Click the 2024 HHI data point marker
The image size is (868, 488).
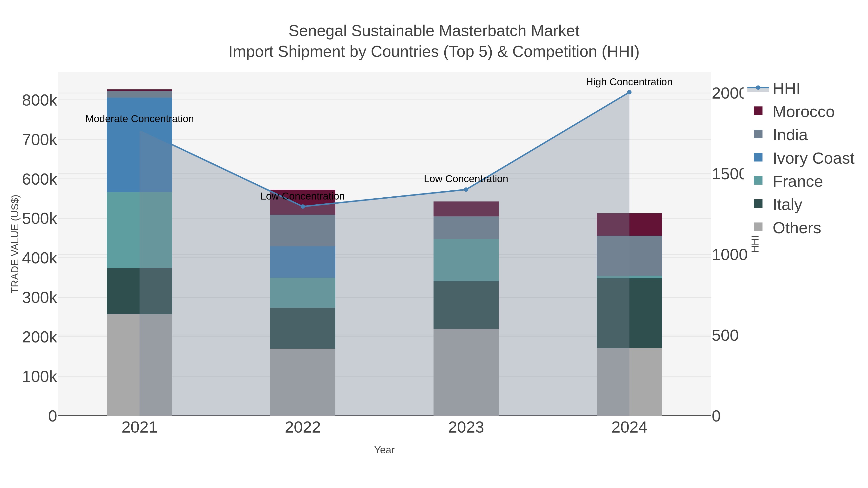point(629,92)
